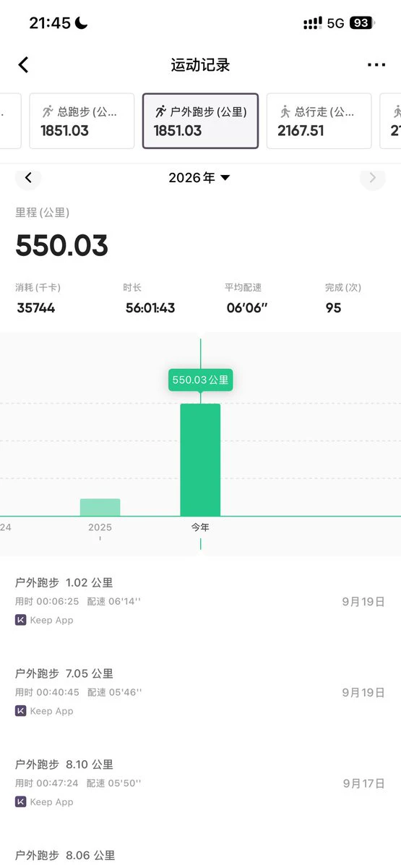Tap the battery level indicator showing 93
Image resolution: width=401 pixels, height=868 pixels.
click(361, 23)
